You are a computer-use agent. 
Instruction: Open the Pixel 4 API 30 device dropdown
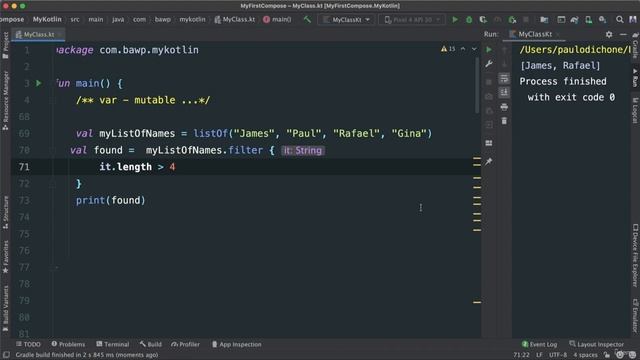click(x=412, y=19)
